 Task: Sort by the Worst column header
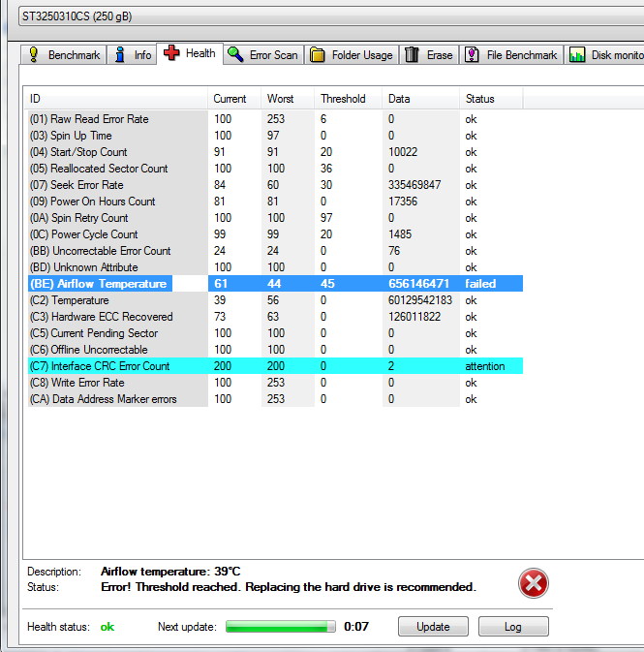[288, 99]
